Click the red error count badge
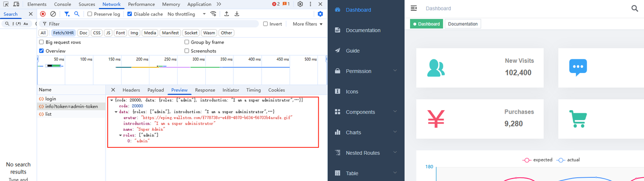This screenshot has height=181, width=644. [x=275, y=5]
